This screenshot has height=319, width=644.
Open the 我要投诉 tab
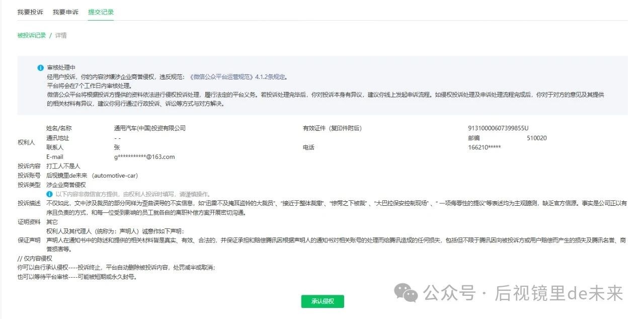[30, 12]
